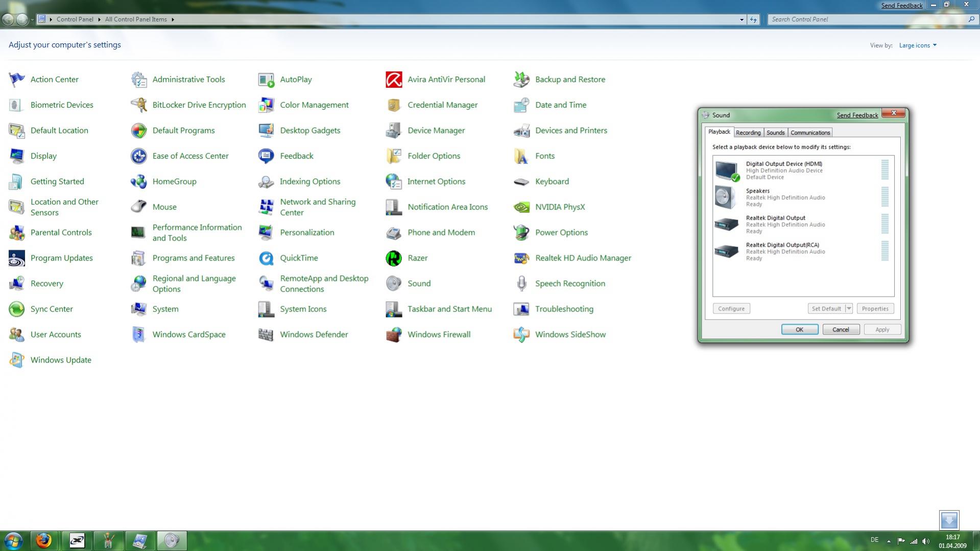
Task: Click Send Feedback link in Sound dialog
Action: tap(857, 115)
